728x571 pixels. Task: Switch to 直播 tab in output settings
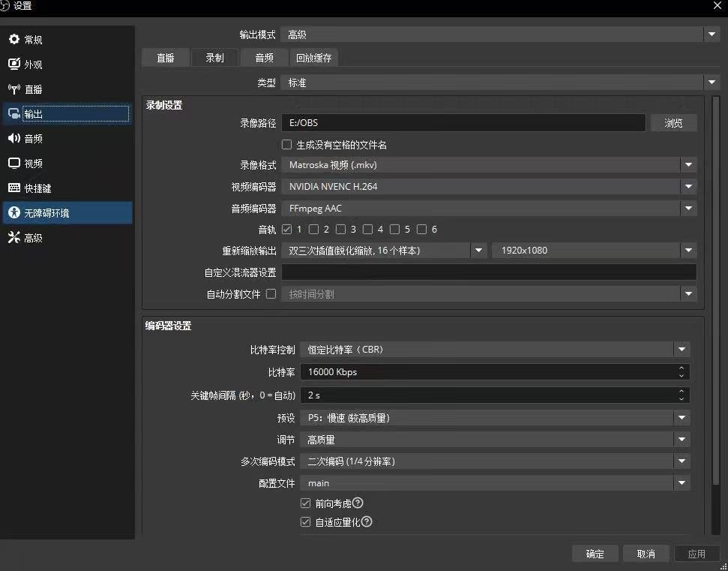(165, 58)
